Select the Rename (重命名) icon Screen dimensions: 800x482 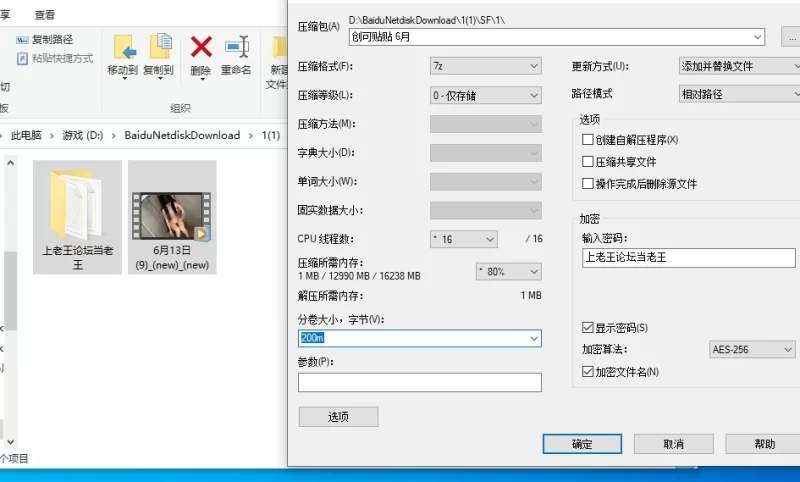click(237, 47)
